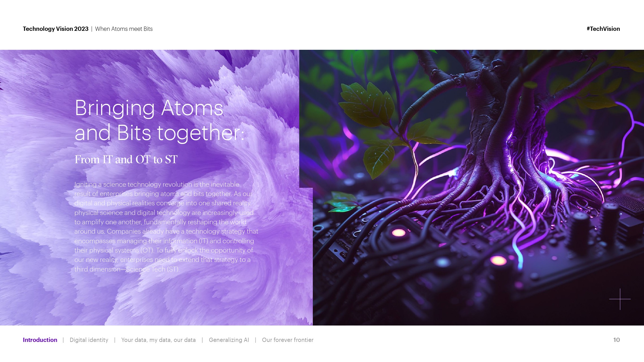Click the From IT and OT to ST subheading

(x=126, y=160)
